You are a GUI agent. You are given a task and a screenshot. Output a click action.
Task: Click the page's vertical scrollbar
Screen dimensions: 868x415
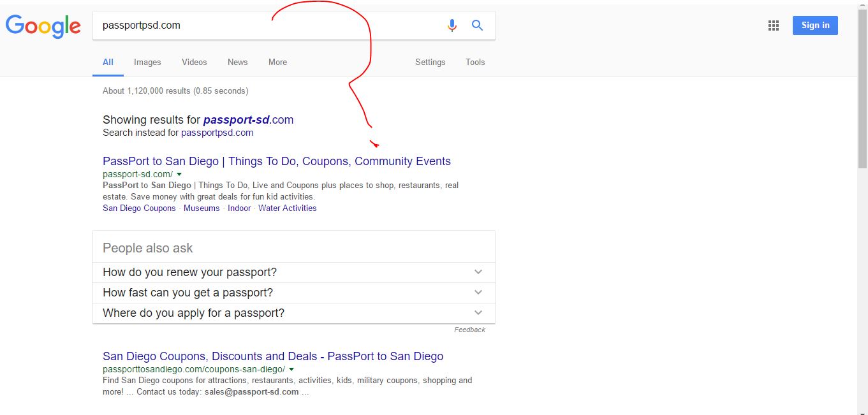(862, 191)
